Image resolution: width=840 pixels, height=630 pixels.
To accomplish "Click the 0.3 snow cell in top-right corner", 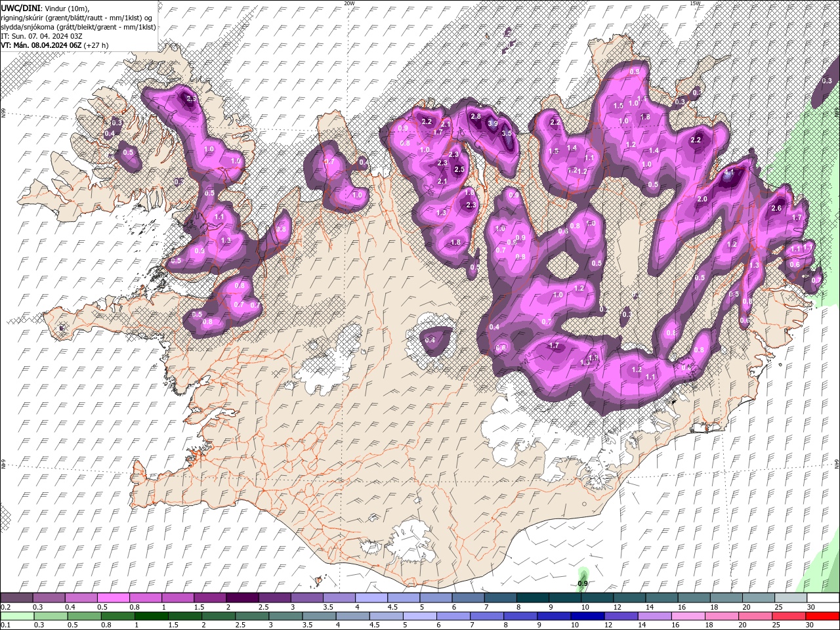I will [x=826, y=81].
